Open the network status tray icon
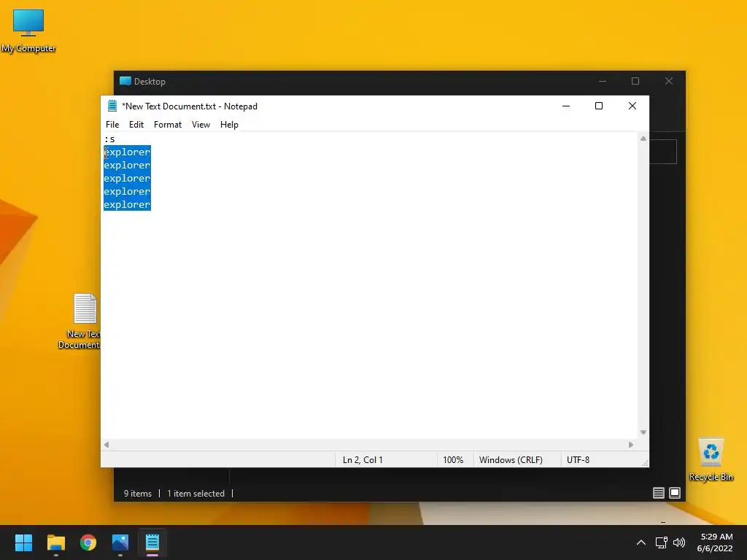 (x=661, y=542)
